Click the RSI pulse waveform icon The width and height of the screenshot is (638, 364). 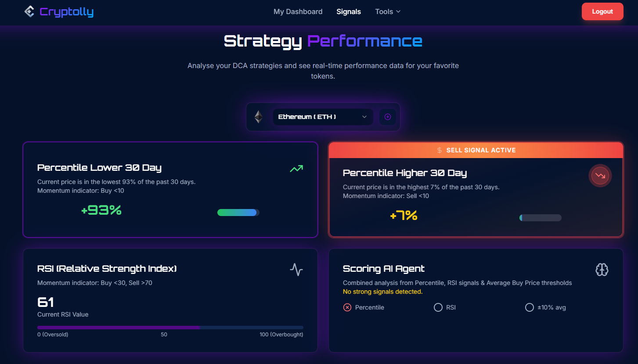296,269
